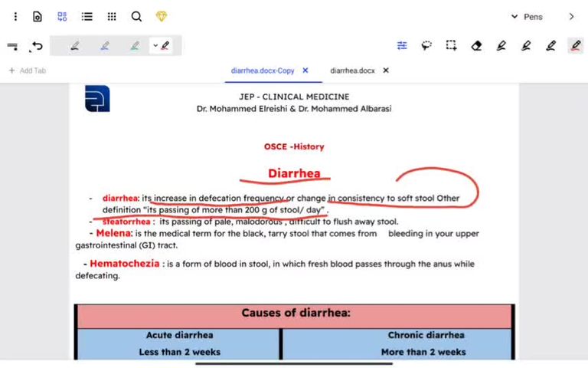Viewport: 588px width, 368px height.
Task: Click Add Tab
Action: pyautogui.click(x=28, y=71)
